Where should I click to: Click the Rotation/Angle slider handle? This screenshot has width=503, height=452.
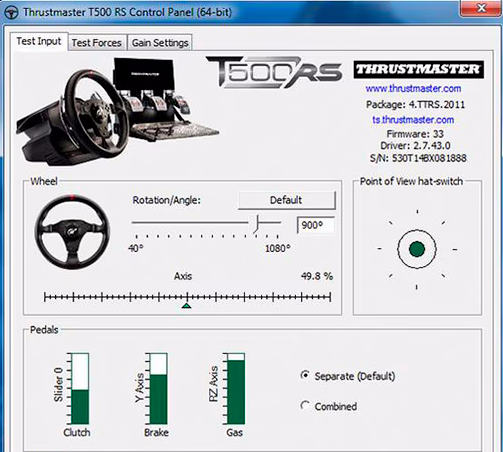[x=256, y=223]
